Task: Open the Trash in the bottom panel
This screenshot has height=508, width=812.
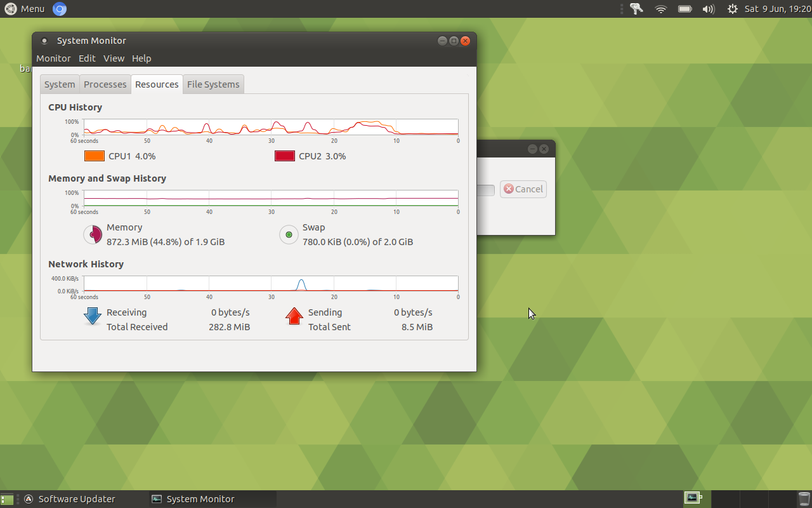Action: point(804,499)
